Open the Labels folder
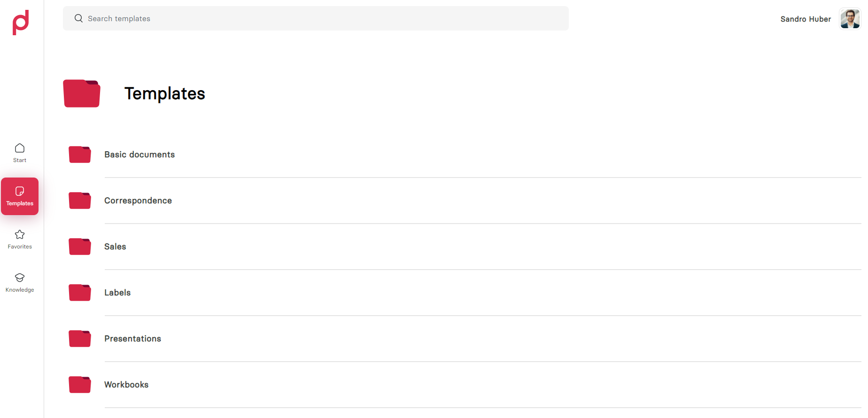Image resolution: width=868 pixels, height=418 pixels. 117,293
